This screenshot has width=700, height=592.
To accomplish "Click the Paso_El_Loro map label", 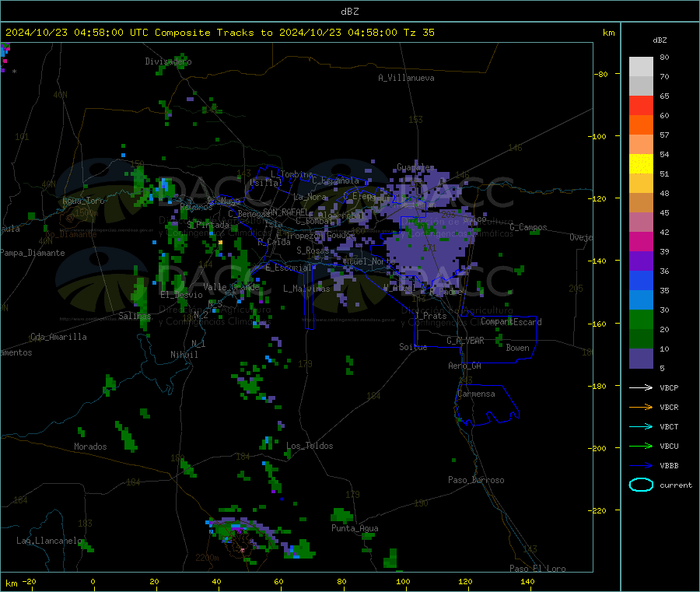I will 537,569.
